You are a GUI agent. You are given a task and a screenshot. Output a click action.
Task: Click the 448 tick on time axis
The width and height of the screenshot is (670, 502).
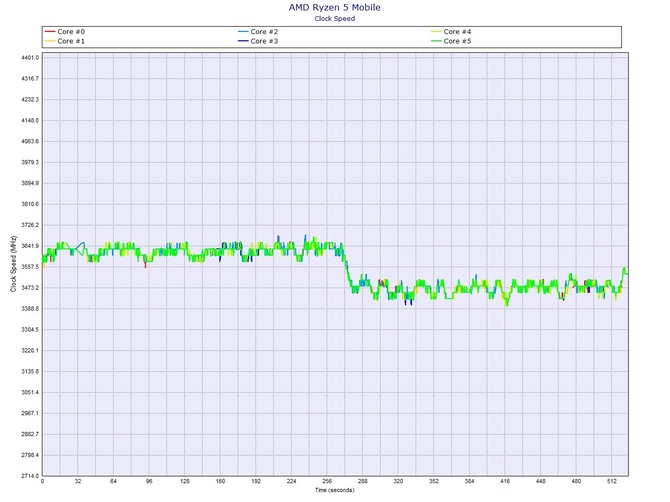541,481
